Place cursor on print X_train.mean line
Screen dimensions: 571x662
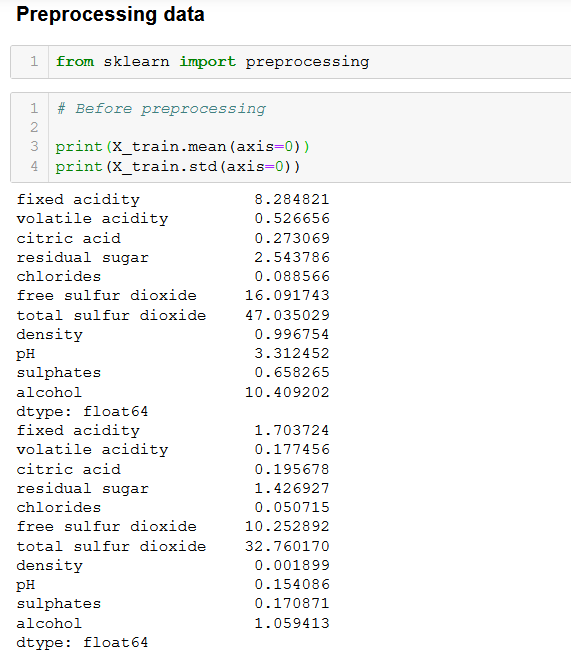click(182, 147)
